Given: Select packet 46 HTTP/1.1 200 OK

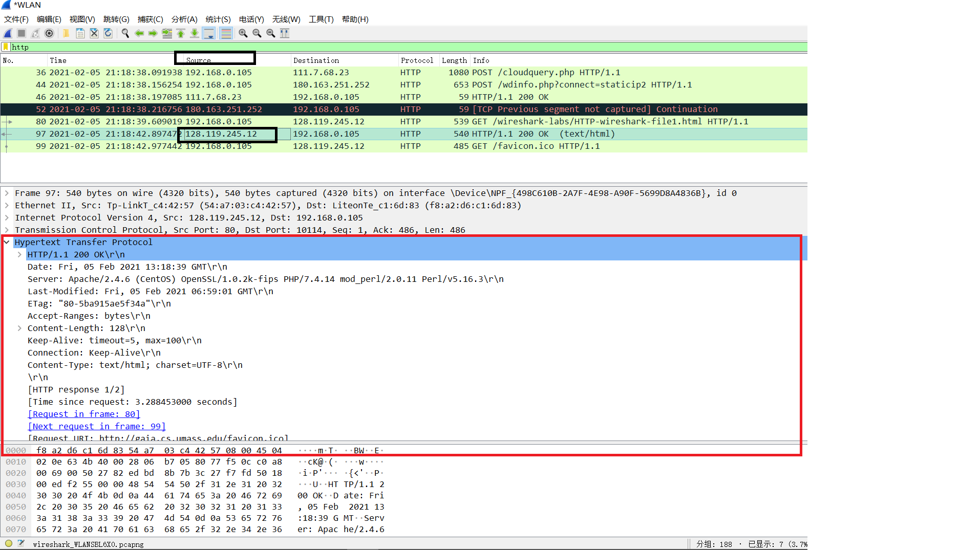Looking at the screenshot, I should [x=403, y=97].
